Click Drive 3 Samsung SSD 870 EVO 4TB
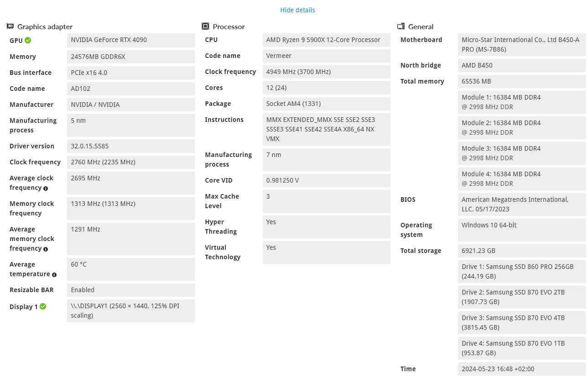The width and height of the screenshot is (588, 378). 522,323
